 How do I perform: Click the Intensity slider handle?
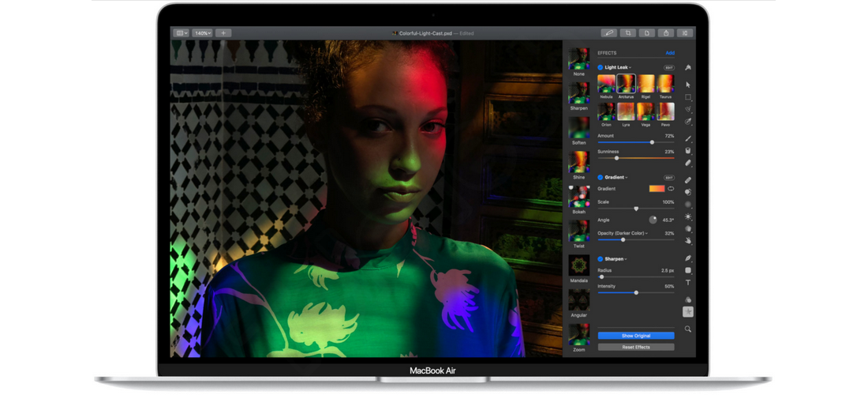pyautogui.click(x=636, y=292)
